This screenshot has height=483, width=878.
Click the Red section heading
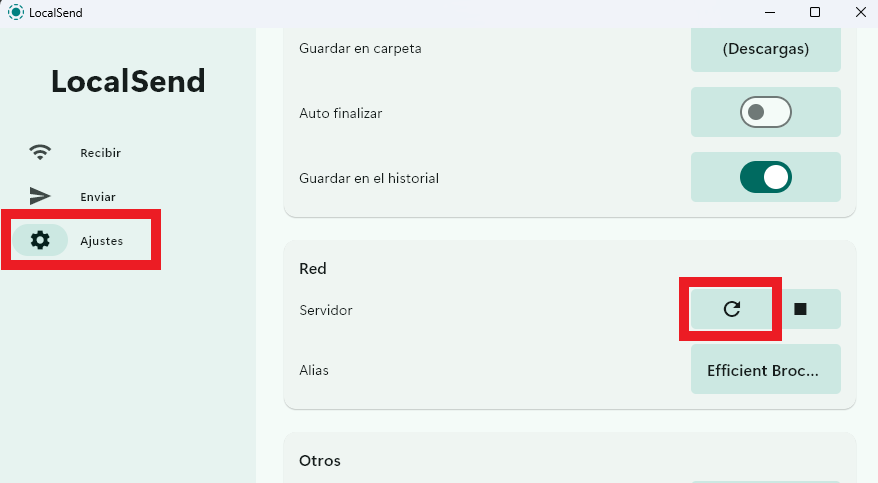click(x=312, y=269)
